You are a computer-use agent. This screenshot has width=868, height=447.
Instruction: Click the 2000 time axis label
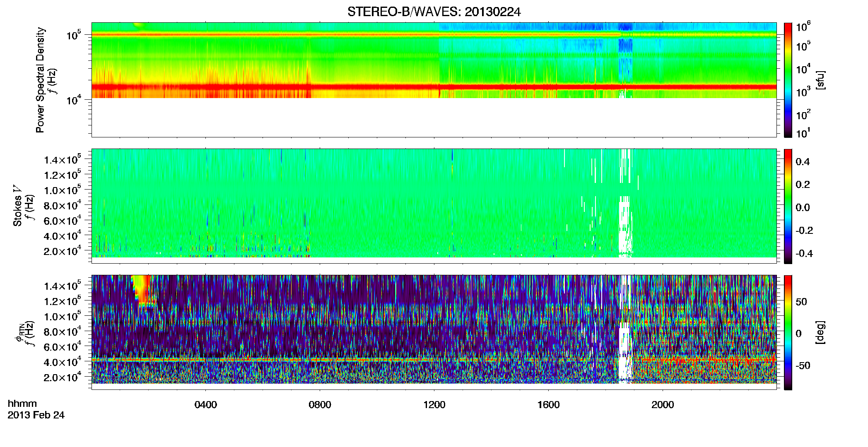point(663,405)
